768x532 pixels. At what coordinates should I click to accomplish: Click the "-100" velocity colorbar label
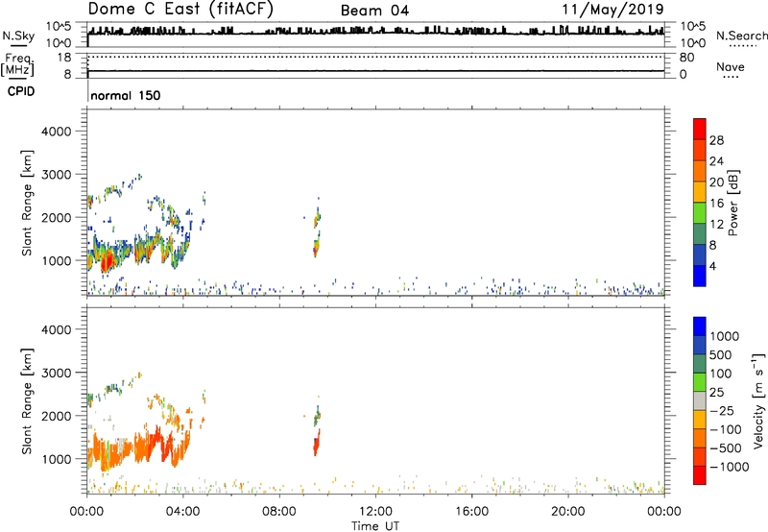coord(726,429)
